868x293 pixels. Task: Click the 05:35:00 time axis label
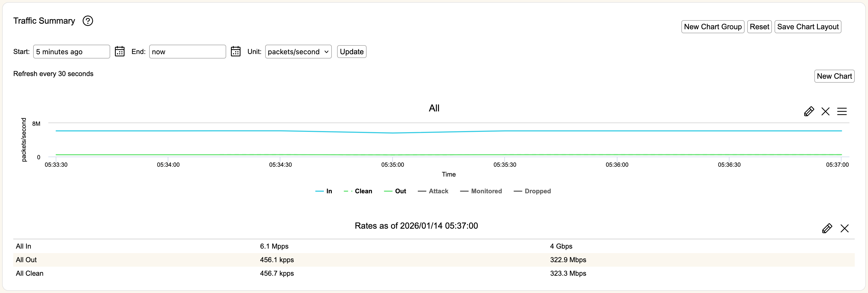click(x=393, y=165)
